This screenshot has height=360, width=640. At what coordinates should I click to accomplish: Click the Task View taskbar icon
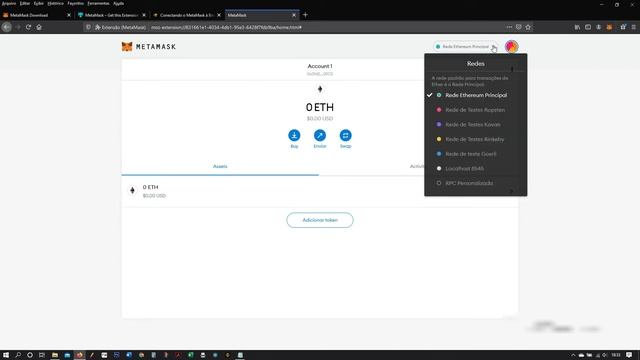click(x=42, y=355)
